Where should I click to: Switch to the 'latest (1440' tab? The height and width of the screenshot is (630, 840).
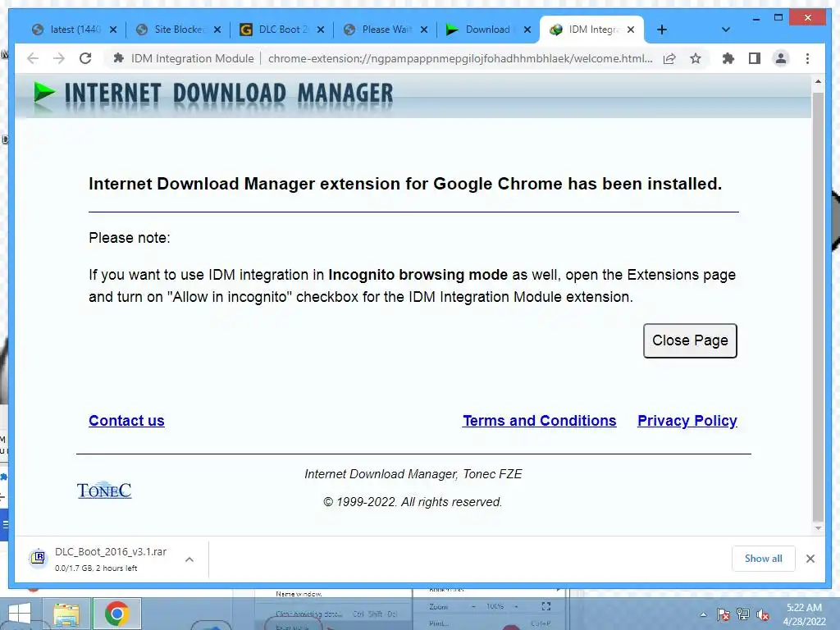tap(67, 30)
